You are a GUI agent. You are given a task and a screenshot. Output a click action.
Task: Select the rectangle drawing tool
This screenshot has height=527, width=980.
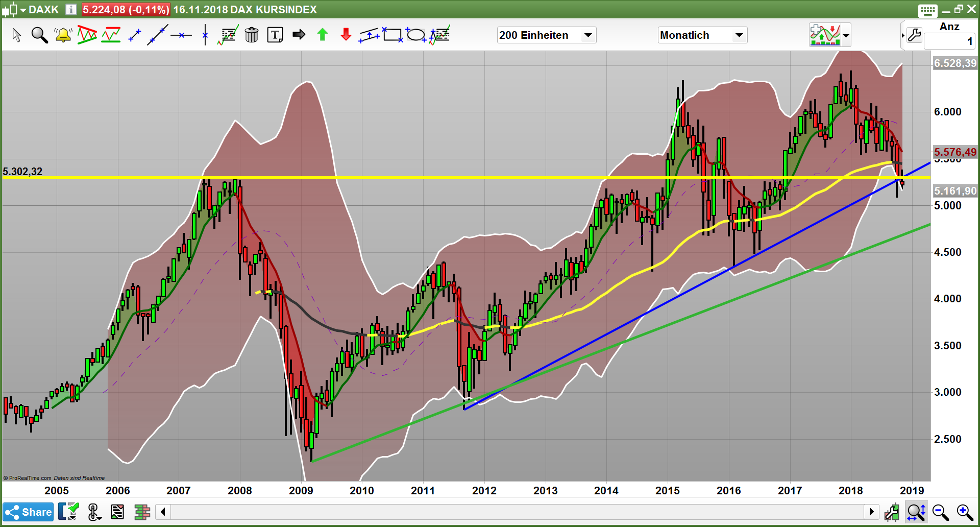click(x=393, y=35)
